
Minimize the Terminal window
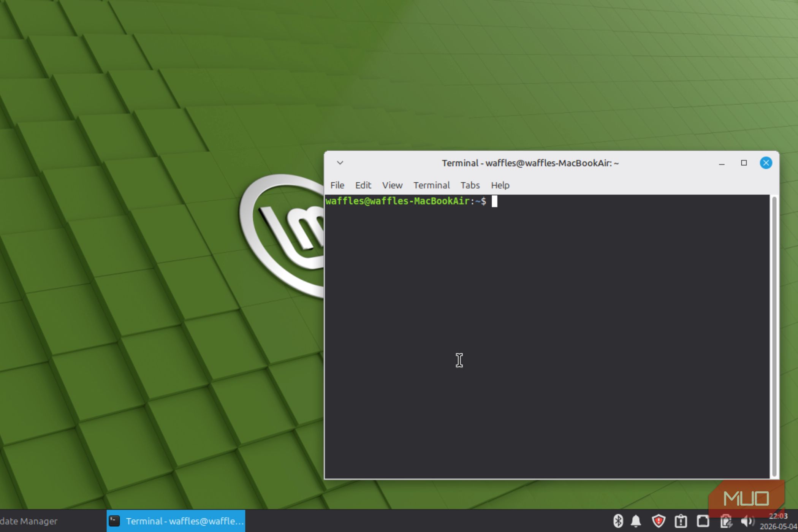[x=722, y=163]
